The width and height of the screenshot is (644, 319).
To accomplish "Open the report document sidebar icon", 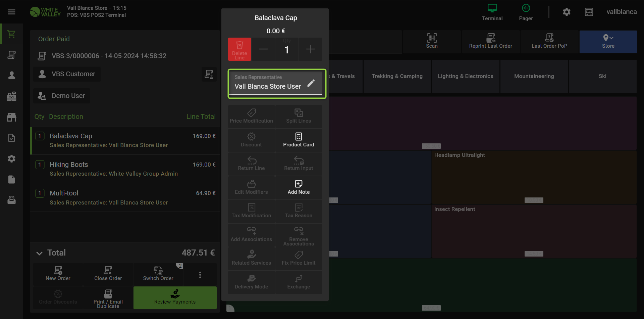I will coord(11,138).
